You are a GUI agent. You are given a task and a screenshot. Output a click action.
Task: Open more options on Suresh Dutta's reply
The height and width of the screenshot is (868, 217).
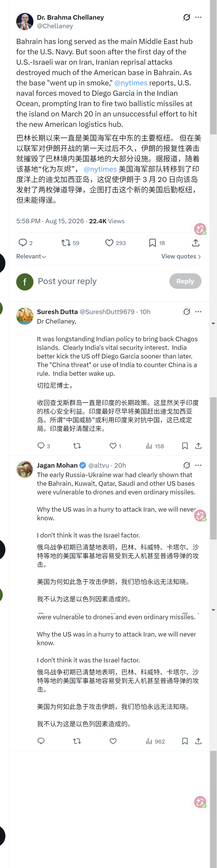tap(198, 312)
